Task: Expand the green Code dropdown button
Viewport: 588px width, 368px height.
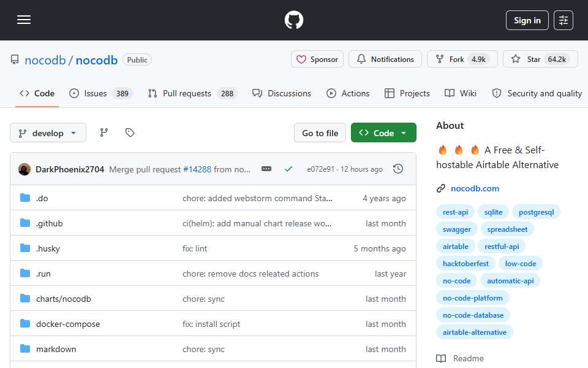Action: point(383,133)
